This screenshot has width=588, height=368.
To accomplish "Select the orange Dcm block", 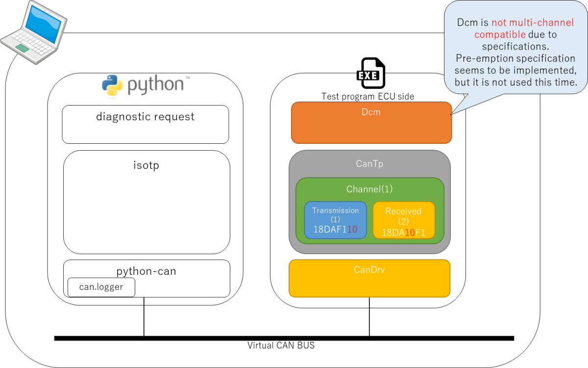I will [371, 123].
